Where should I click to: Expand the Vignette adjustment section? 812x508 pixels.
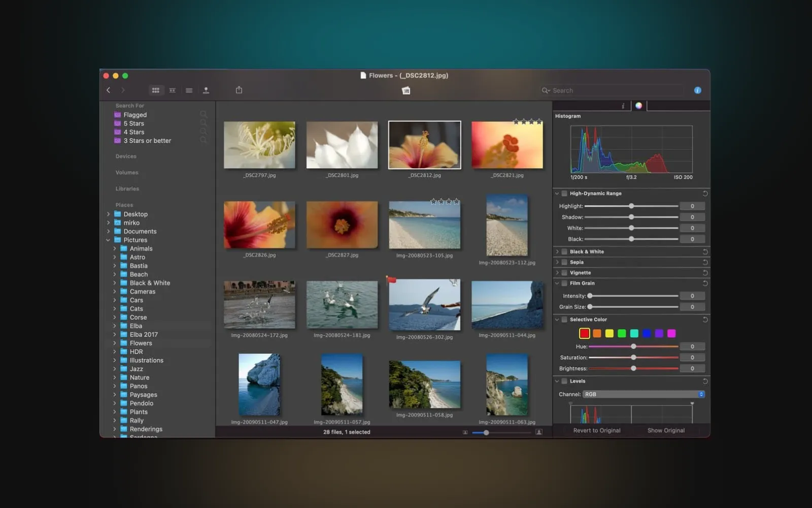tap(557, 273)
